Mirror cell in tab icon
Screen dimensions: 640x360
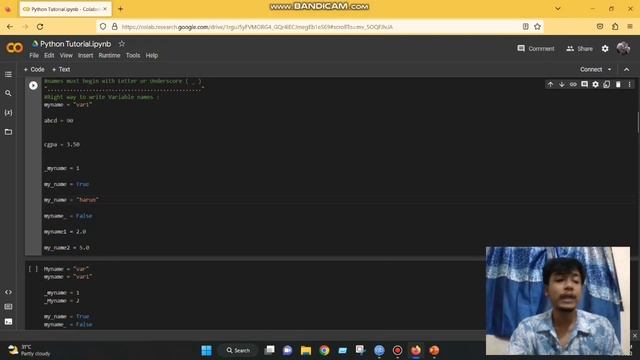click(607, 84)
